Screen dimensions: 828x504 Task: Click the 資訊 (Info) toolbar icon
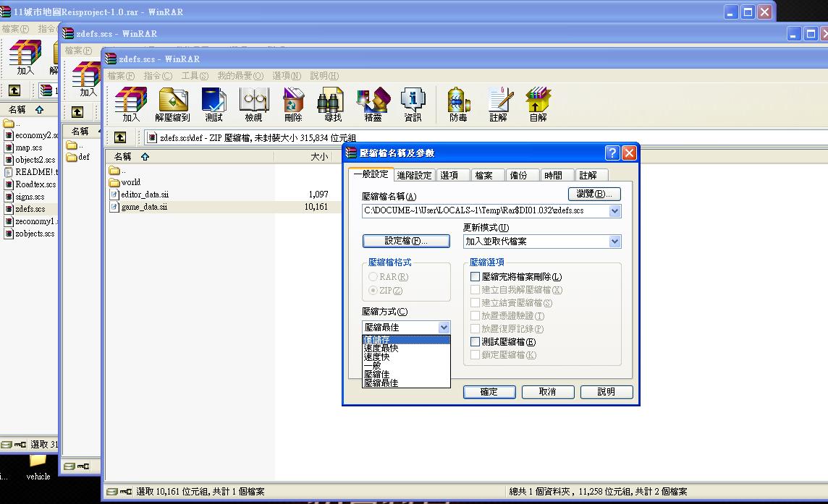click(x=413, y=105)
